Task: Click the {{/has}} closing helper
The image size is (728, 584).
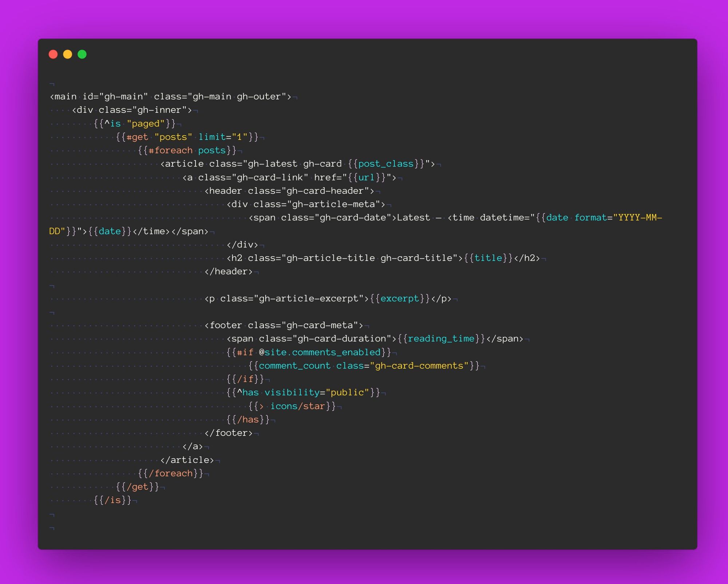Action: pyautogui.click(x=248, y=420)
